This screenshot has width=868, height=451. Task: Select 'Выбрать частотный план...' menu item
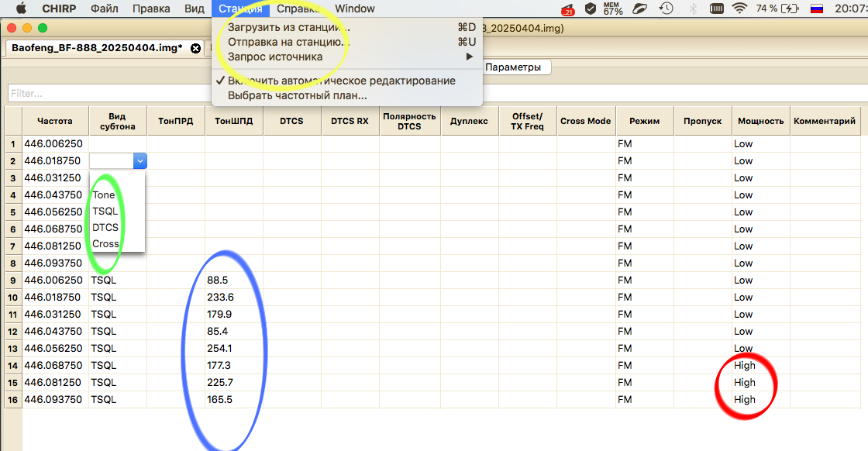pos(347,96)
